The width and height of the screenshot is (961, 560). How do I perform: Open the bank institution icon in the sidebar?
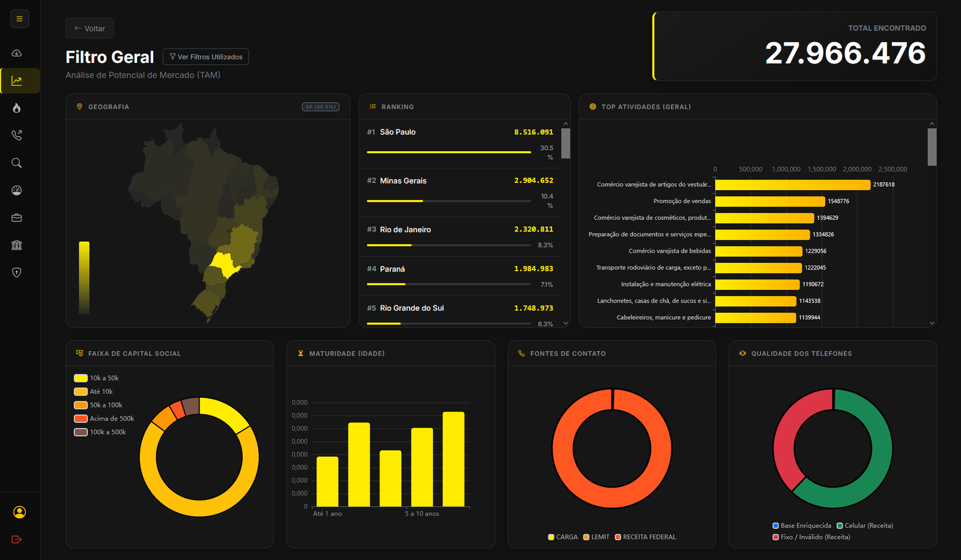[x=16, y=245]
